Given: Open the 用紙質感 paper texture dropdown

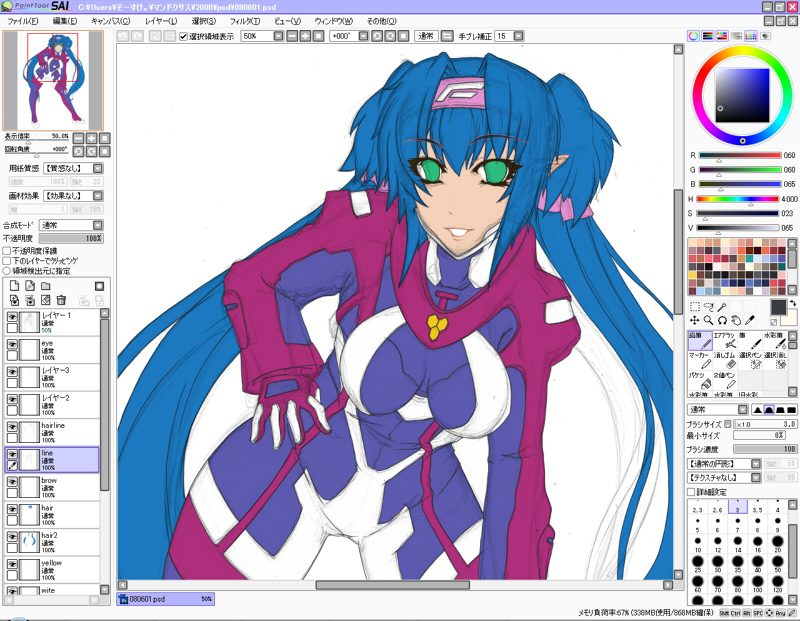Looking at the screenshot, I should 98,168.
